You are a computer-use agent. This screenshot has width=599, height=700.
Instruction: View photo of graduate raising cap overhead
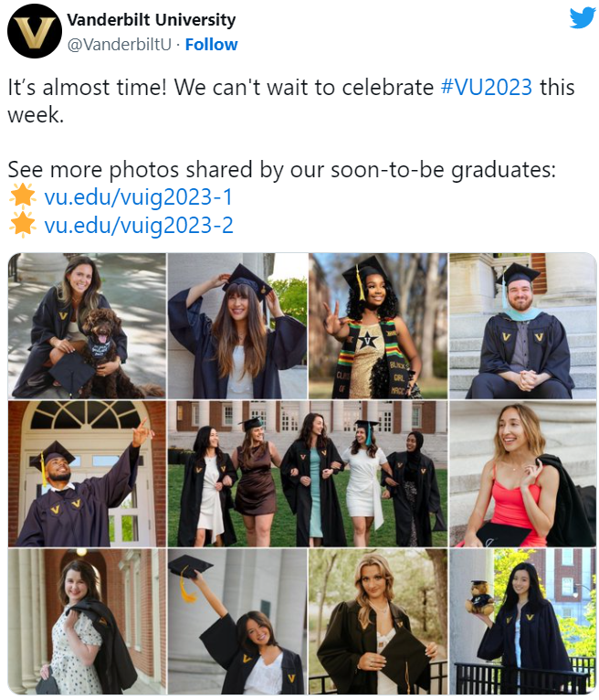[236, 621]
